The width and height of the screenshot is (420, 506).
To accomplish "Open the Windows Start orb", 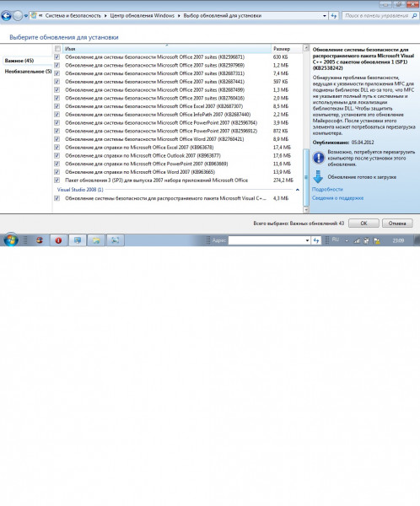I will (11, 240).
